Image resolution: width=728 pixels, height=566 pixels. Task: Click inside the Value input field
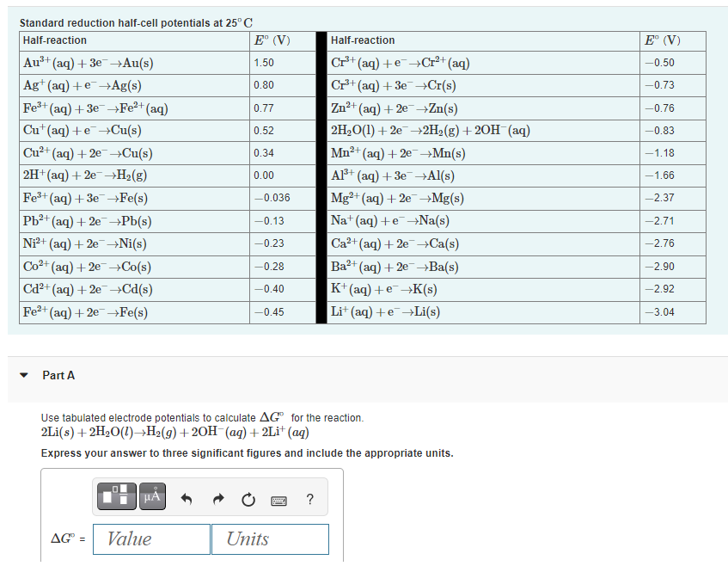(x=151, y=539)
